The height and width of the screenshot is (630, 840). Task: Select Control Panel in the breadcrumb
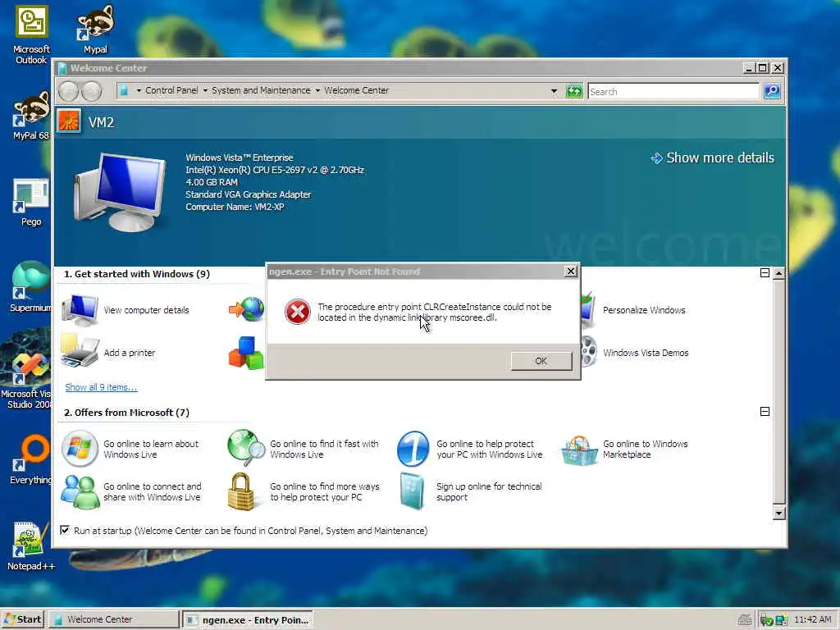171,90
